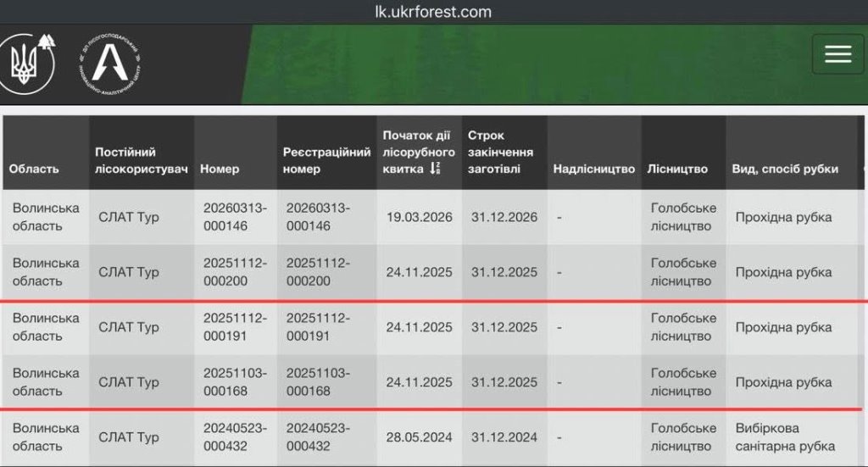Viewport: 868px width, 467px height.
Task: Click the Реєстраційний номер column header
Action: click(x=326, y=160)
